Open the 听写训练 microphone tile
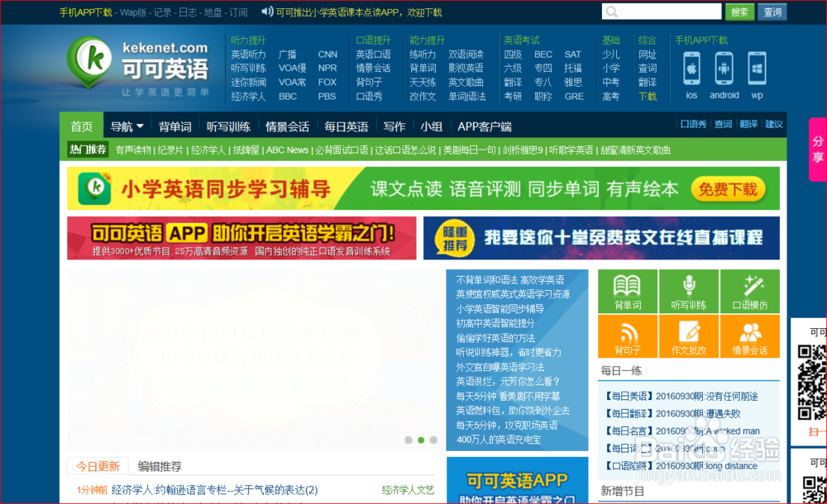 pos(688,292)
